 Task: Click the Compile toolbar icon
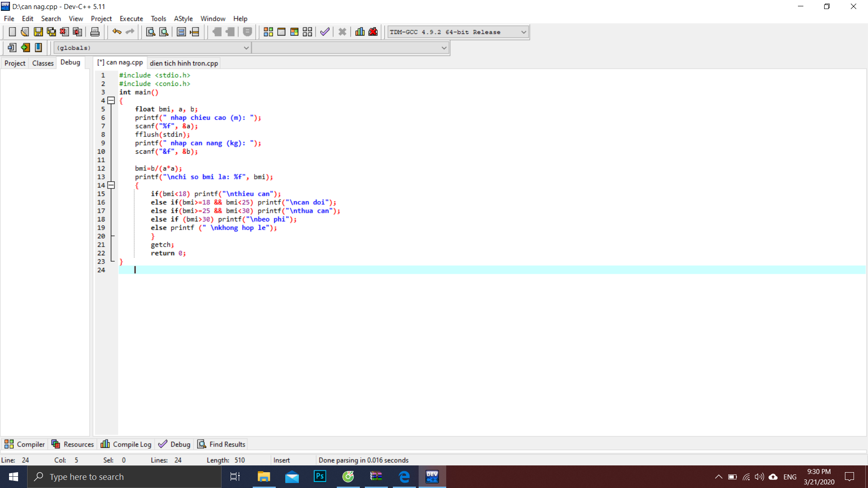[x=268, y=32]
